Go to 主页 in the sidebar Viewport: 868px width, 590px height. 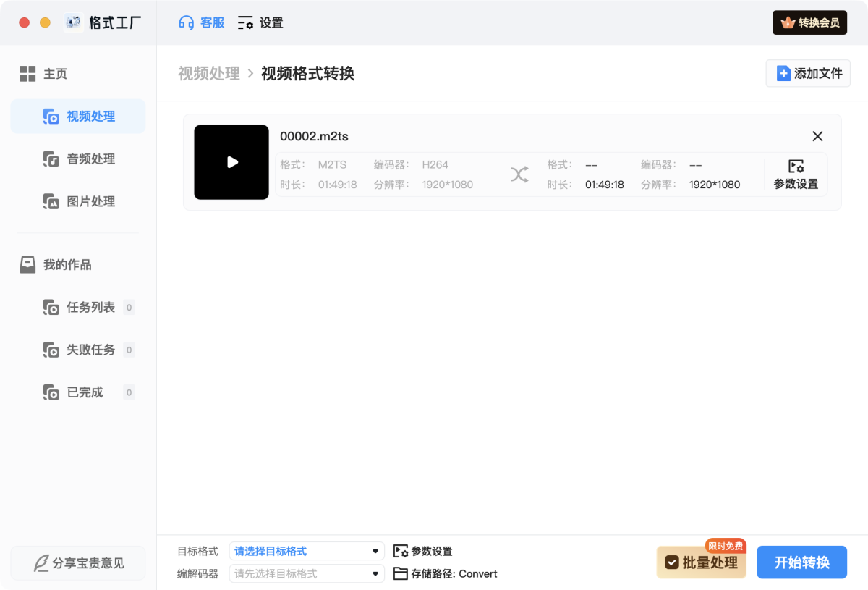click(55, 74)
